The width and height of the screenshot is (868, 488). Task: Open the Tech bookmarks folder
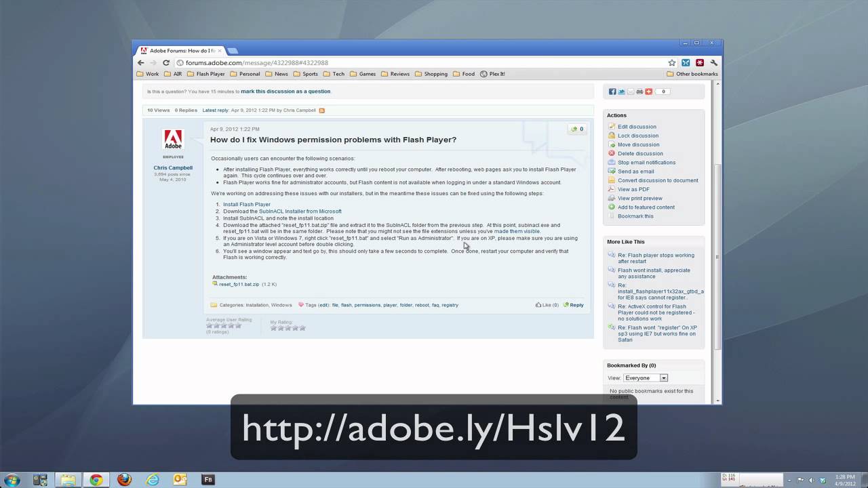click(334, 74)
